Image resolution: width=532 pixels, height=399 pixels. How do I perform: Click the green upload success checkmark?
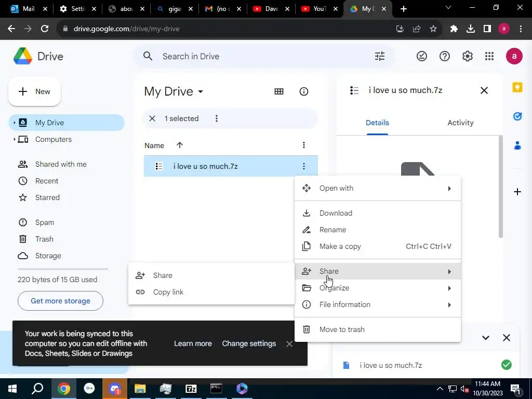tap(506, 365)
